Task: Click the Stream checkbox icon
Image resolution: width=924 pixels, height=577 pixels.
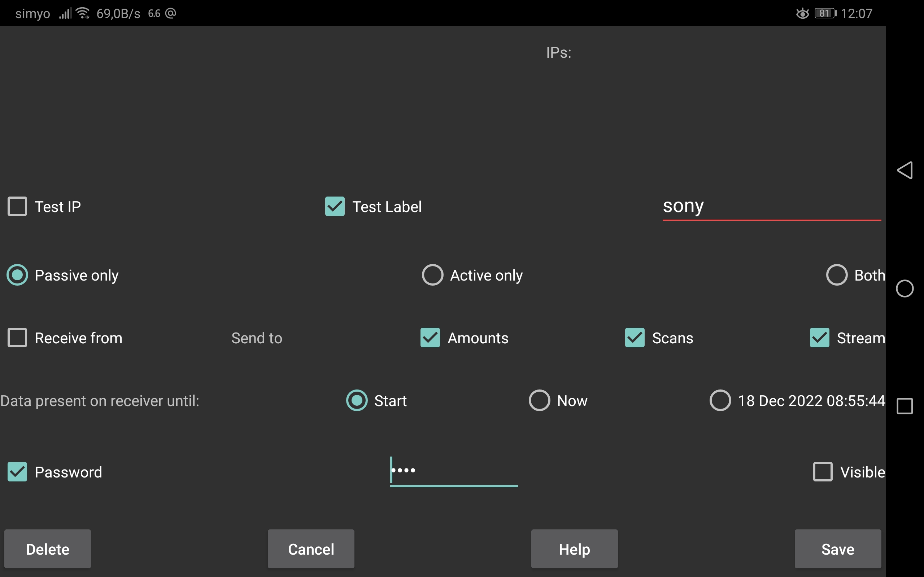Action: pos(819,338)
